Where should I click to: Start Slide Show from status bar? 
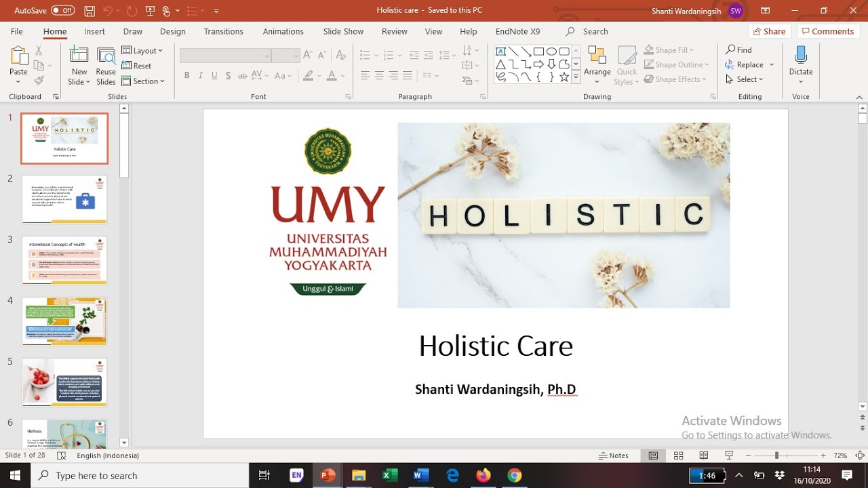click(730, 455)
